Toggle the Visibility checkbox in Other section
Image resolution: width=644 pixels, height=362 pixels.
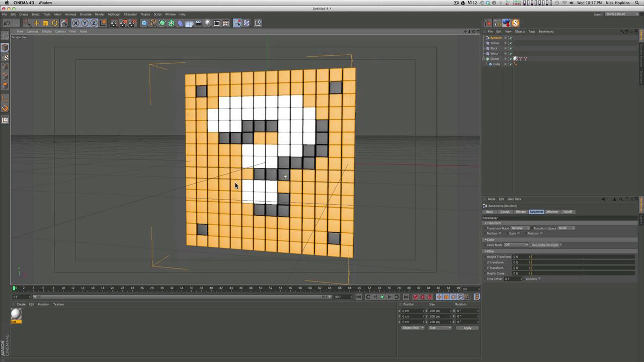[x=540, y=279]
